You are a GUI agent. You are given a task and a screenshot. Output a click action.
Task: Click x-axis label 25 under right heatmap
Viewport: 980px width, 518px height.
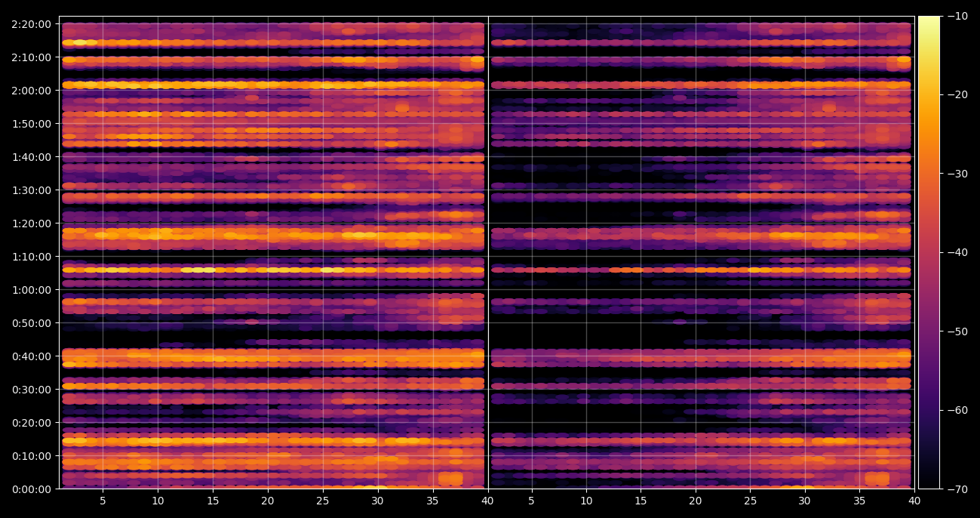(x=750, y=500)
